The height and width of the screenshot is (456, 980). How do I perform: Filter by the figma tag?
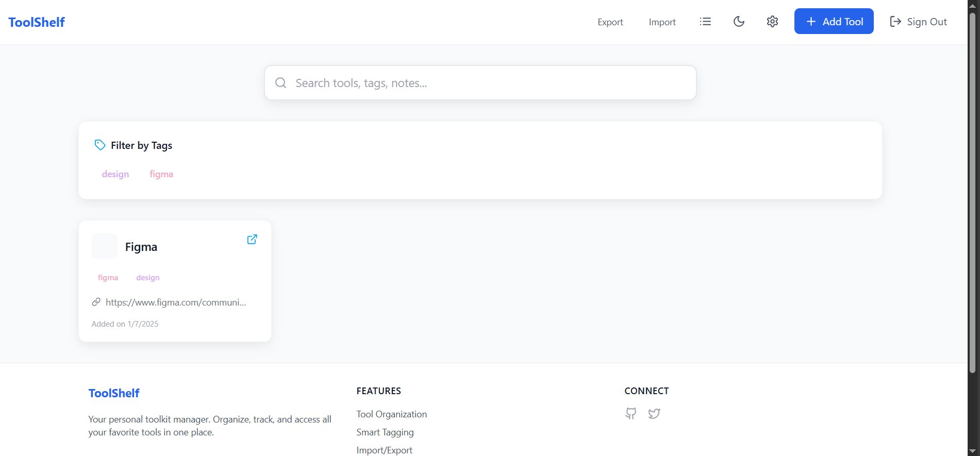161,174
